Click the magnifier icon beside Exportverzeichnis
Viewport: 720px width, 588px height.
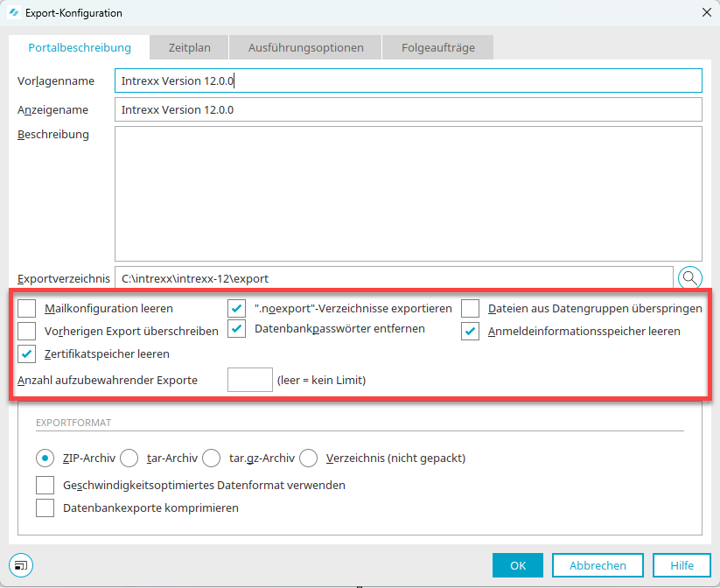tap(690, 278)
